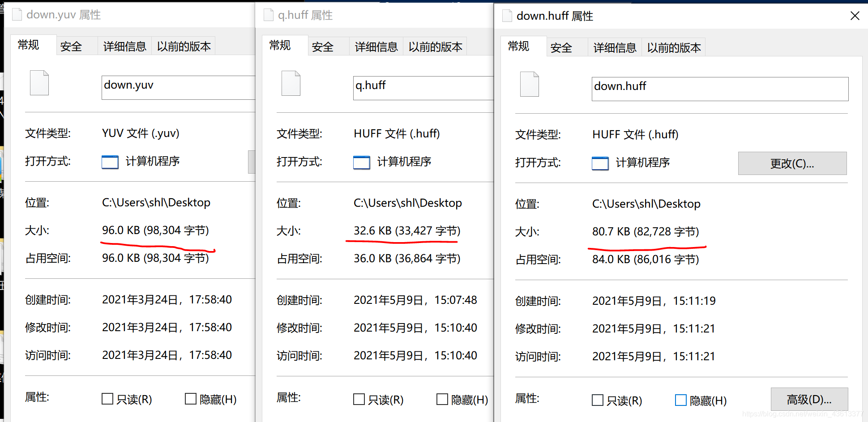Open 安全 tab in down.yuv properties
868x422 pixels.
pyautogui.click(x=77, y=46)
